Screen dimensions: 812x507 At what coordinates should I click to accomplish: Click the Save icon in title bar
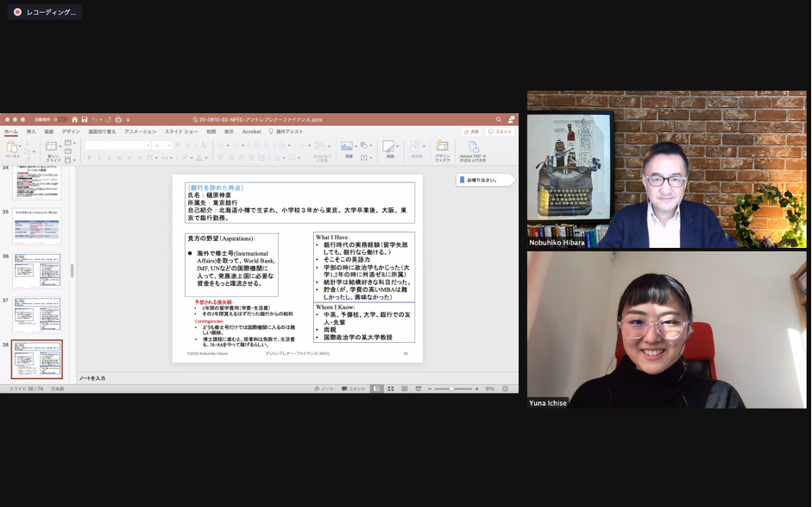pos(84,119)
